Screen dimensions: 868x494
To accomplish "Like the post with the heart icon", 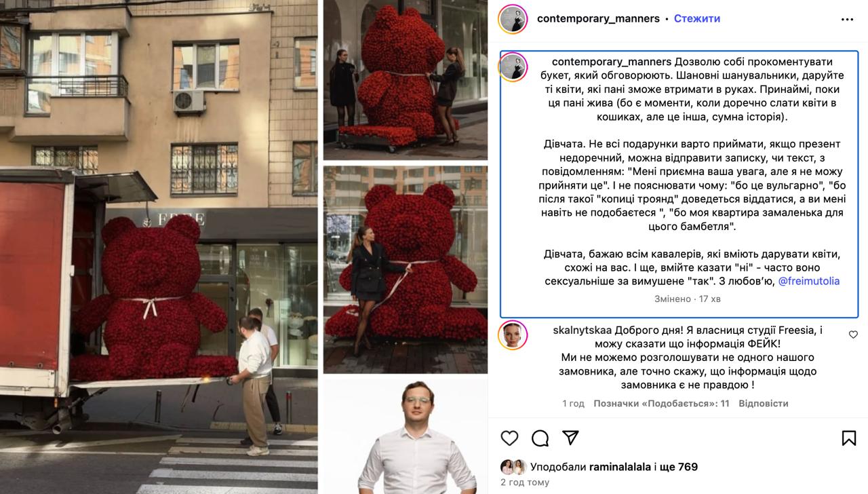I will [509, 438].
